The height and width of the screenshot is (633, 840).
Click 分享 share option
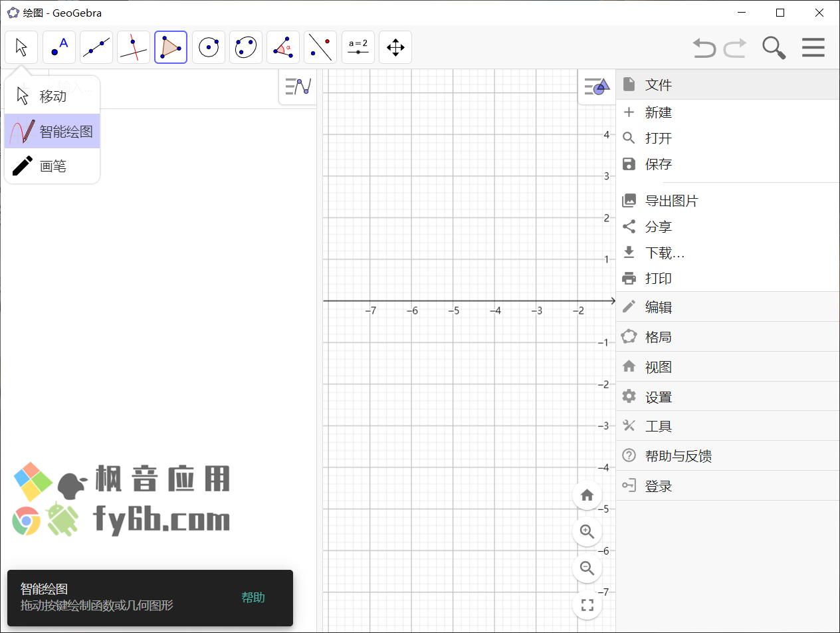(728, 227)
